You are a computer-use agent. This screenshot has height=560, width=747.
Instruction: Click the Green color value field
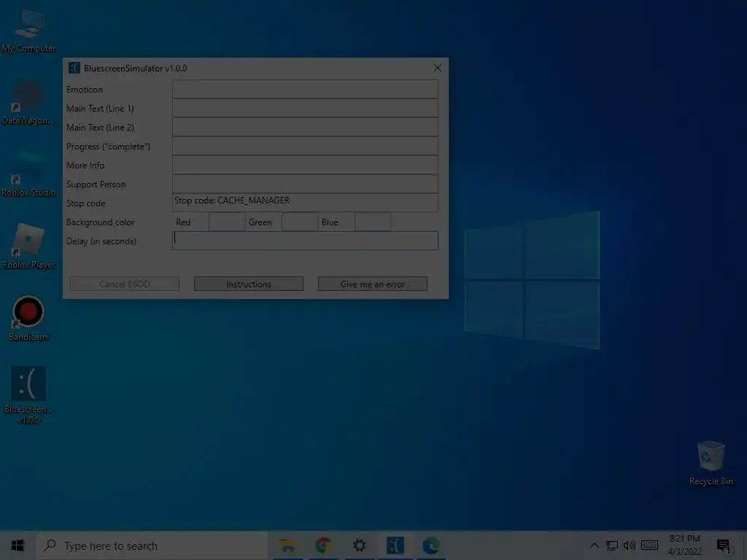pyautogui.click(x=300, y=222)
